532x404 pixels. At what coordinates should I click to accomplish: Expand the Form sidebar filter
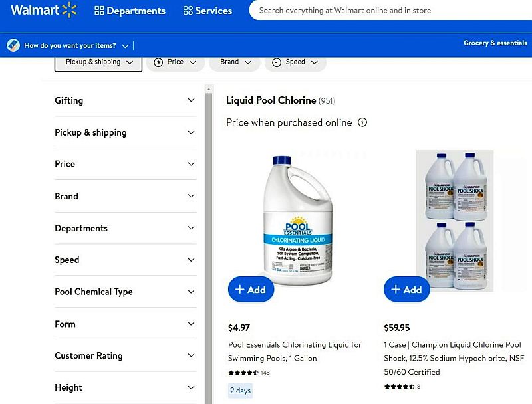(x=125, y=324)
